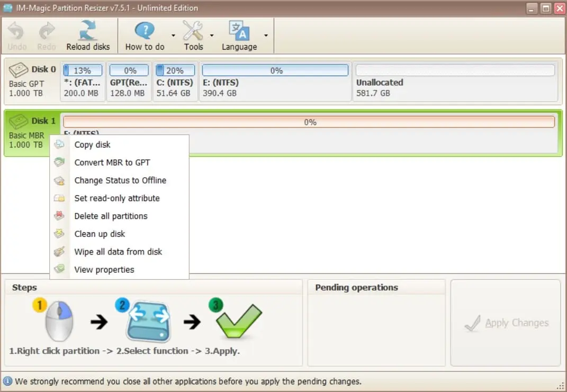This screenshot has height=392, width=567.
Task: Click the E: (NTFS) partition label
Action: (221, 83)
